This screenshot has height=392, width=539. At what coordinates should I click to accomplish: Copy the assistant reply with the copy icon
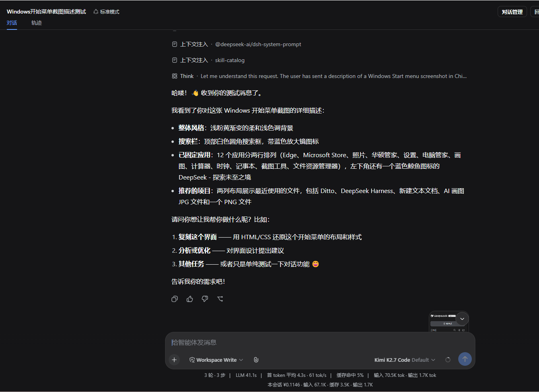pyautogui.click(x=175, y=299)
